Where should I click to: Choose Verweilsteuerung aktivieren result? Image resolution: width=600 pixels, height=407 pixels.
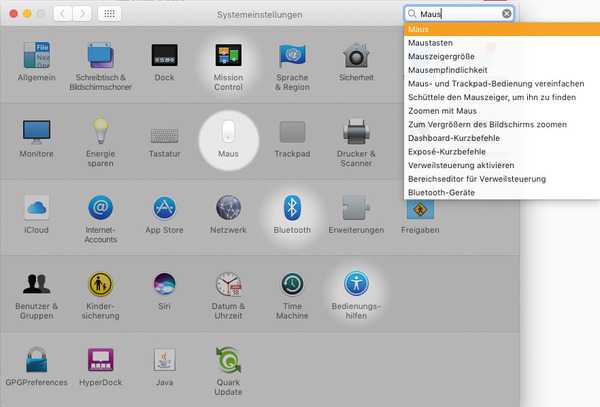click(502, 165)
